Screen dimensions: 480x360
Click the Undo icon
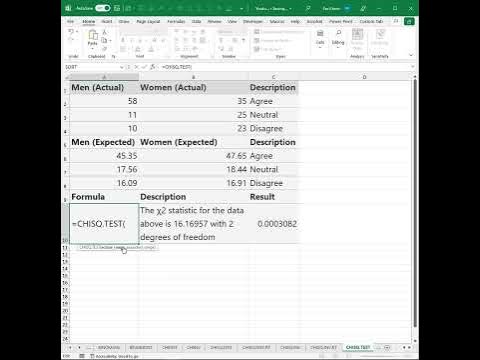(71, 32)
